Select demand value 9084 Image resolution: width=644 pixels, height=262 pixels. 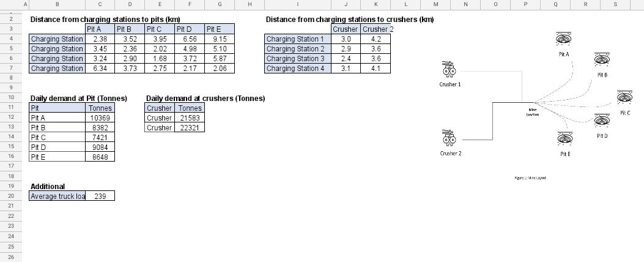click(100, 148)
